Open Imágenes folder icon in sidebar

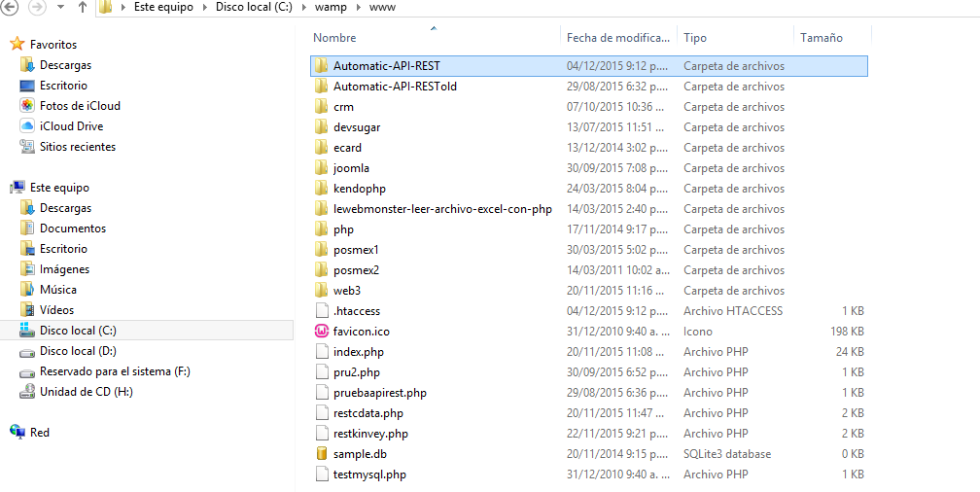coord(27,269)
